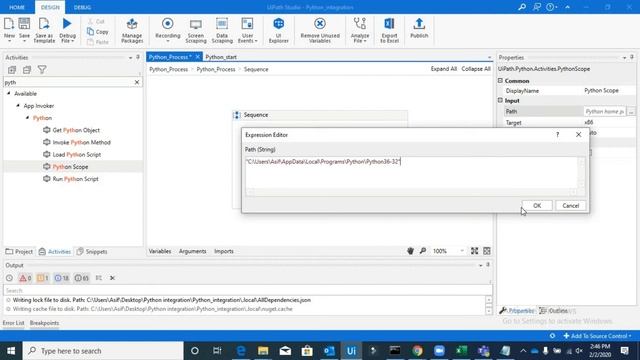Click Save as Template icon
Viewport: 640px width, 360px height.
click(x=44, y=30)
